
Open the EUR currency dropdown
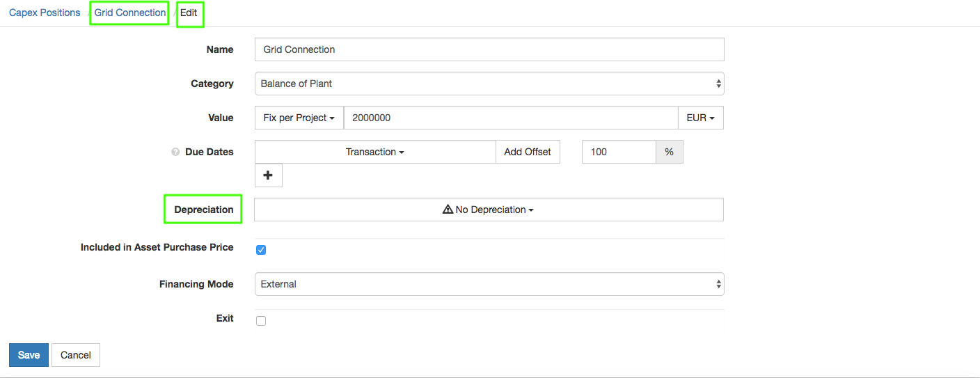pos(700,118)
